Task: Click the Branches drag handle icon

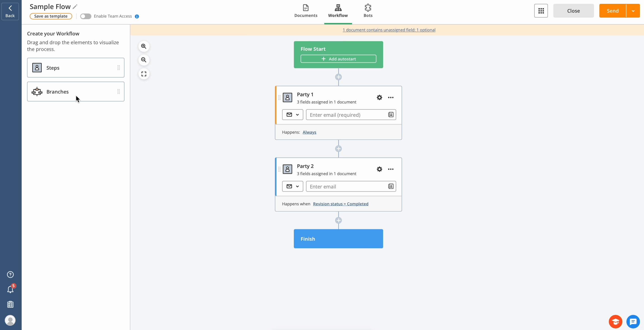Action: (x=118, y=91)
